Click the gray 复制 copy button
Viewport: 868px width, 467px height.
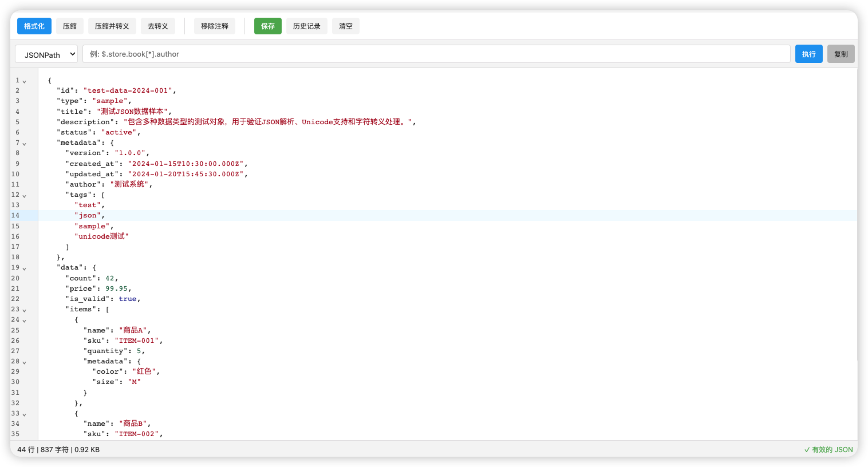(x=841, y=54)
